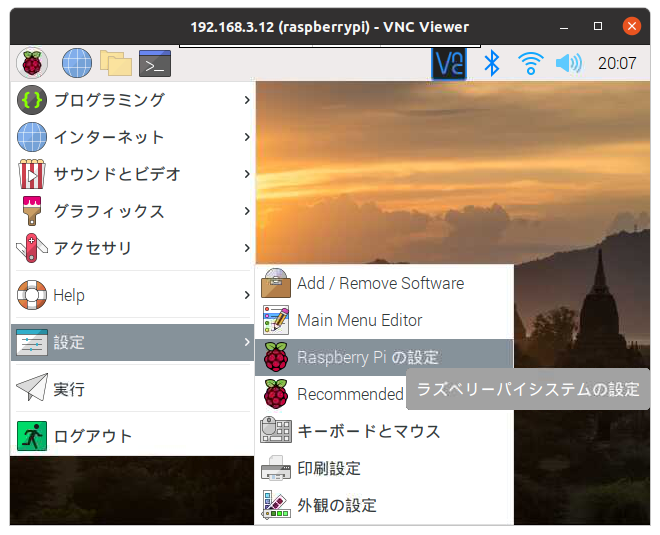Open the Help menu entry
This screenshot has width=660, height=535.
click(132, 295)
